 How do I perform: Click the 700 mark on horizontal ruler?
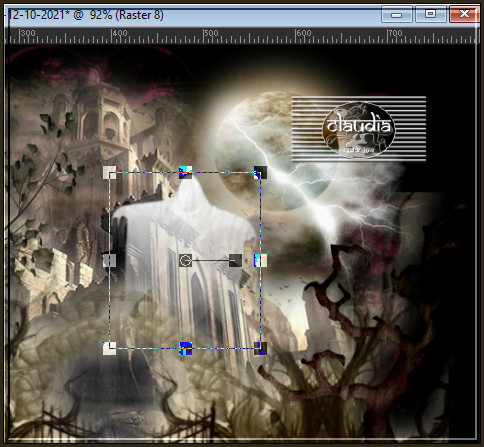(x=395, y=33)
